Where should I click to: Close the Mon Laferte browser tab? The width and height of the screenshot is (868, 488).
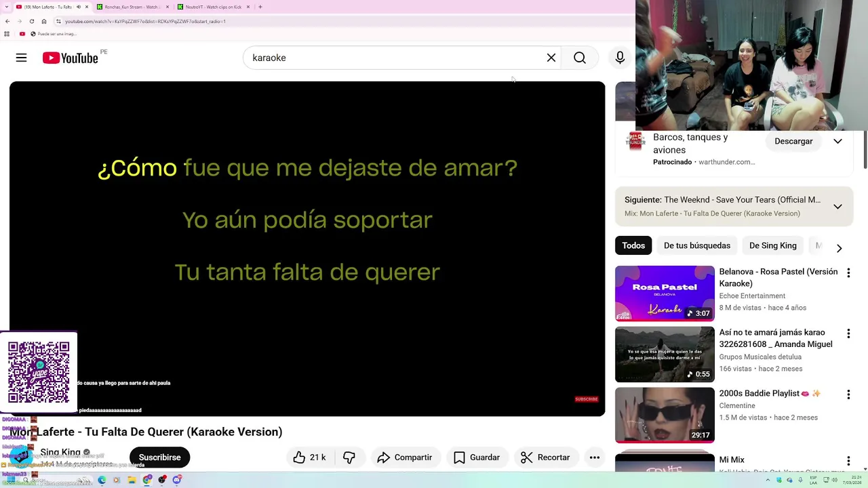[x=87, y=7]
